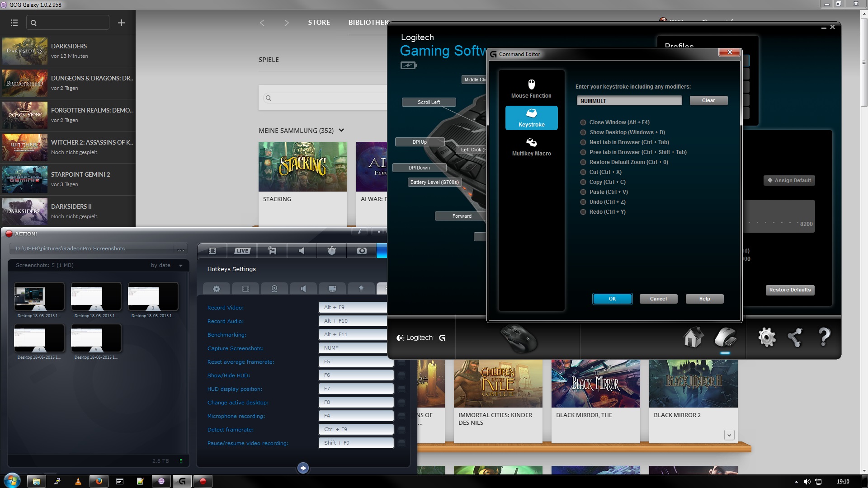Select Cut (Ctrl + X) radio
This screenshot has width=868, height=488.
(x=583, y=172)
